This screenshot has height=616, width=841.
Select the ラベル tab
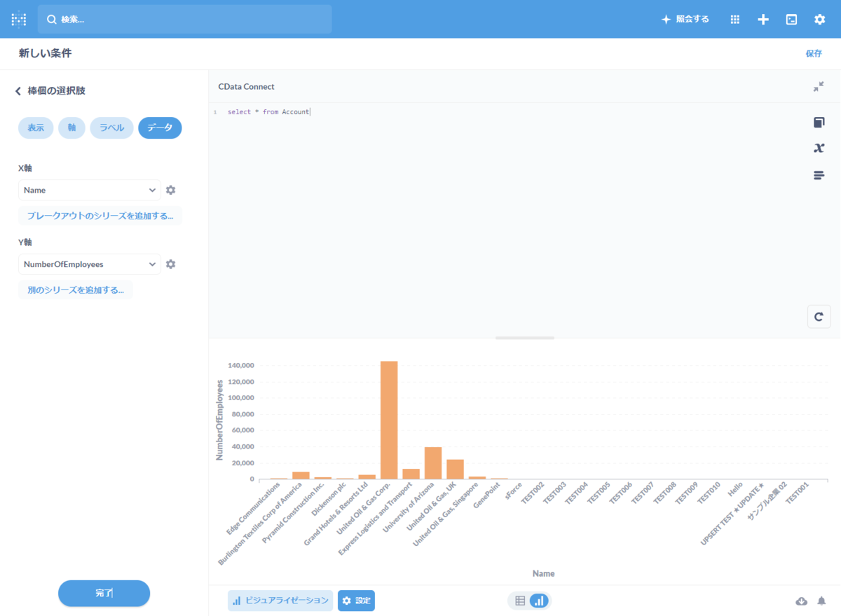[x=111, y=128]
